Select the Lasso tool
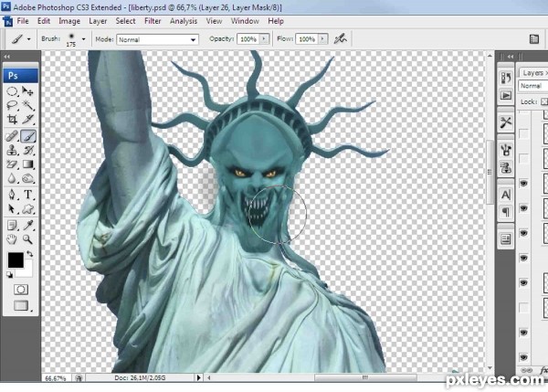This screenshot has height=392, width=548. pos(12,105)
